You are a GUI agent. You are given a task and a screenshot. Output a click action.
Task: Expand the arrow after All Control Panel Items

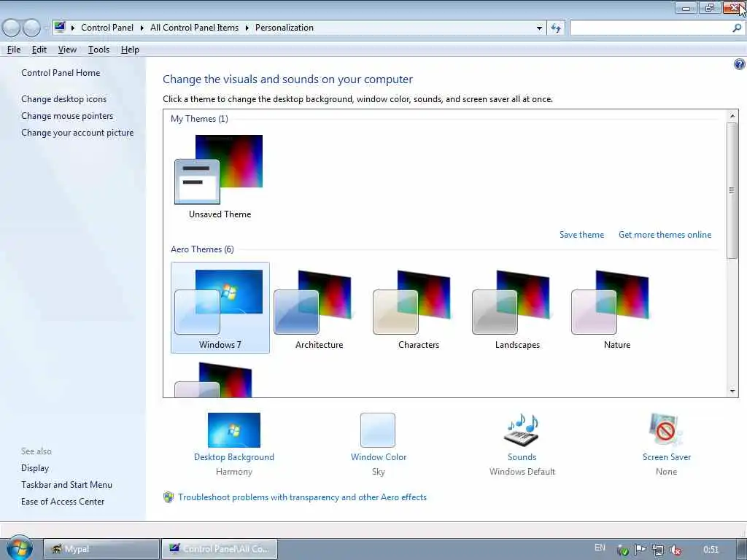click(247, 28)
